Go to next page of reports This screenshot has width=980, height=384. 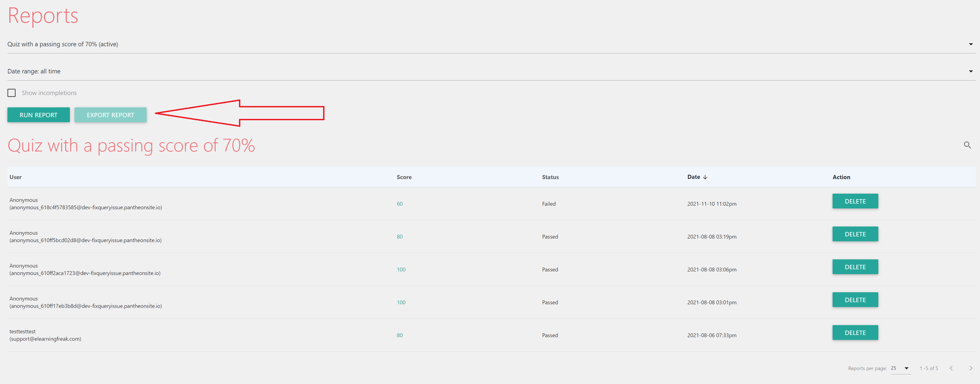pos(970,368)
